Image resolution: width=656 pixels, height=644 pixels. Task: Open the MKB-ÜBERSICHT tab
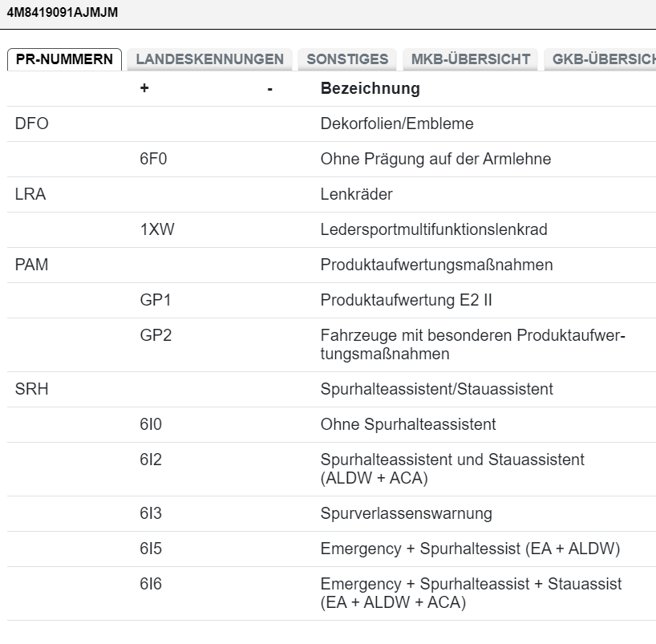coord(470,59)
